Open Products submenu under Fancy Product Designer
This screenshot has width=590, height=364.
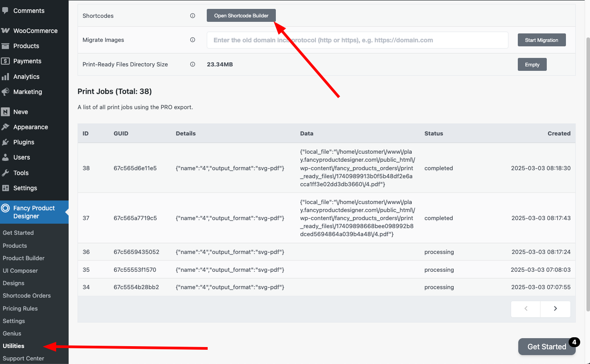15,245
